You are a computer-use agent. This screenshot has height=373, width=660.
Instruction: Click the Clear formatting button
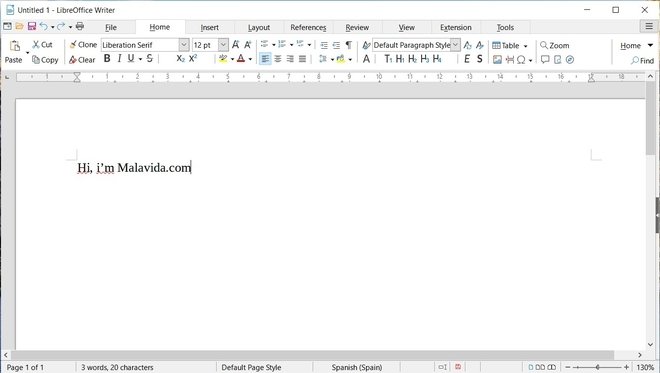coord(82,60)
